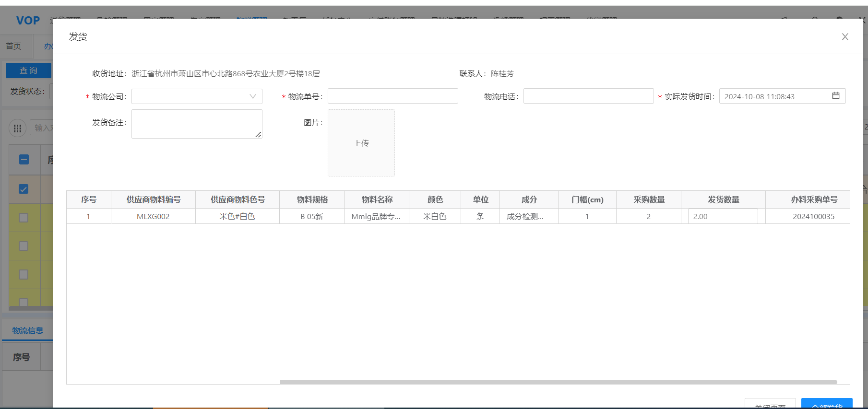The width and height of the screenshot is (868, 409).
Task: Click the 关闭页面 button
Action: click(x=770, y=404)
